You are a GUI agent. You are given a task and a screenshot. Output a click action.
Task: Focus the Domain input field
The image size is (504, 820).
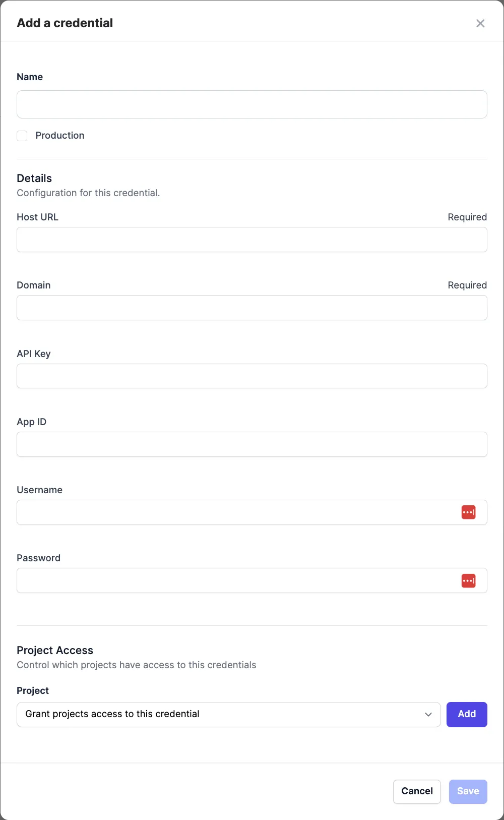click(252, 308)
